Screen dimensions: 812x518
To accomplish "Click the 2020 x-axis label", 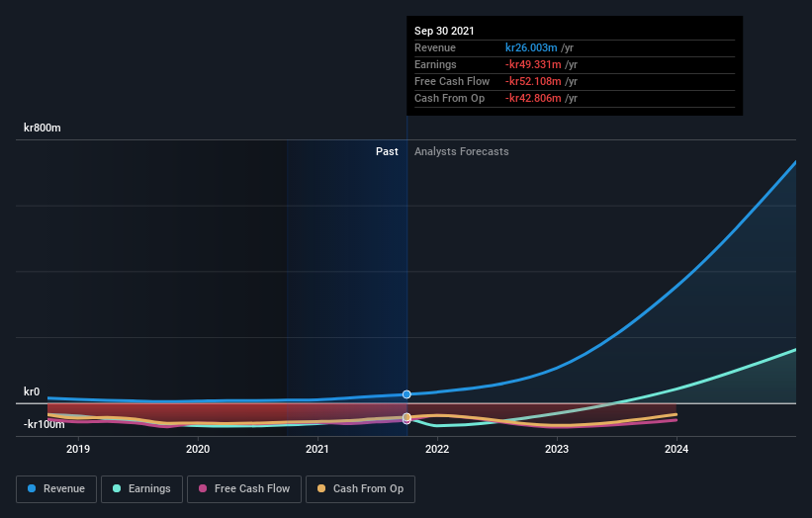I will 198,449.
